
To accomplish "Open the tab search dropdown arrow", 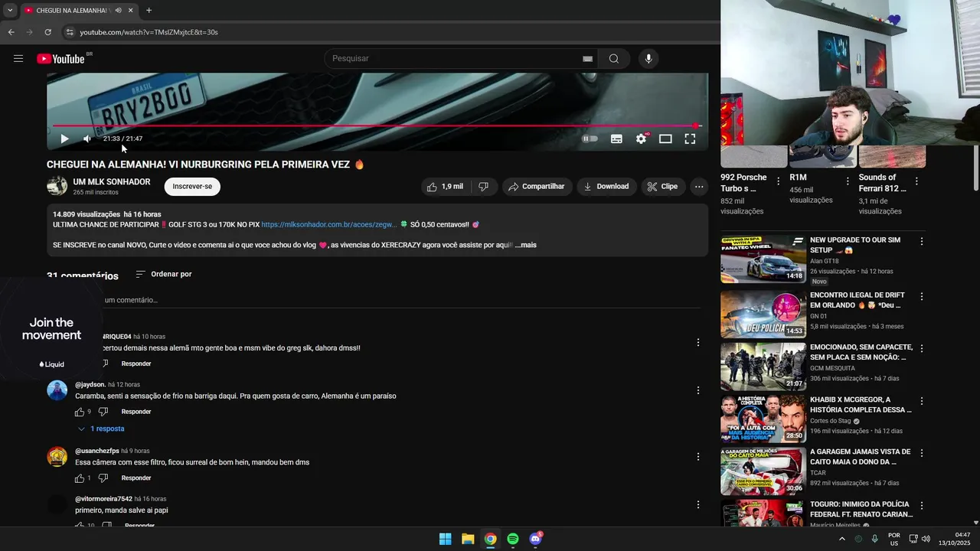I will point(9,11).
